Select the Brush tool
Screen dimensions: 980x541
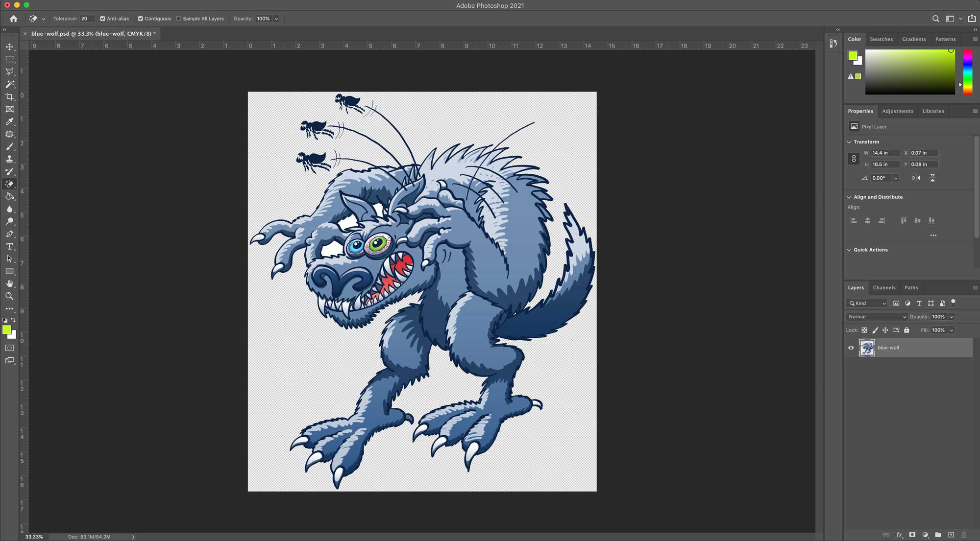[x=9, y=146]
